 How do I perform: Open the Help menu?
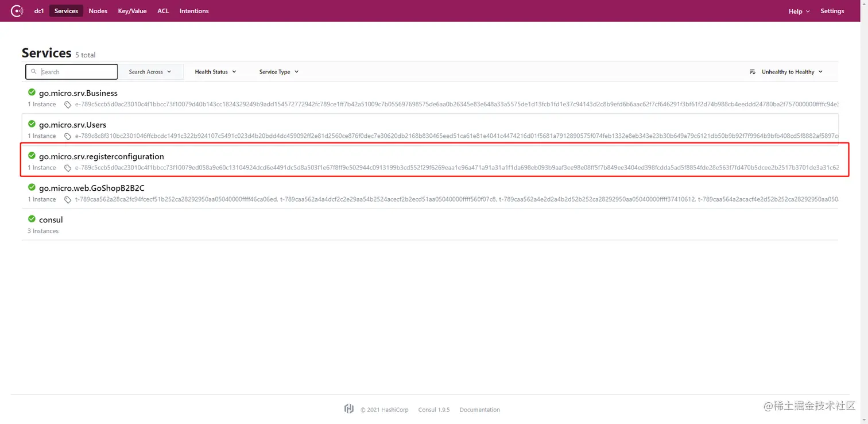tap(799, 11)
